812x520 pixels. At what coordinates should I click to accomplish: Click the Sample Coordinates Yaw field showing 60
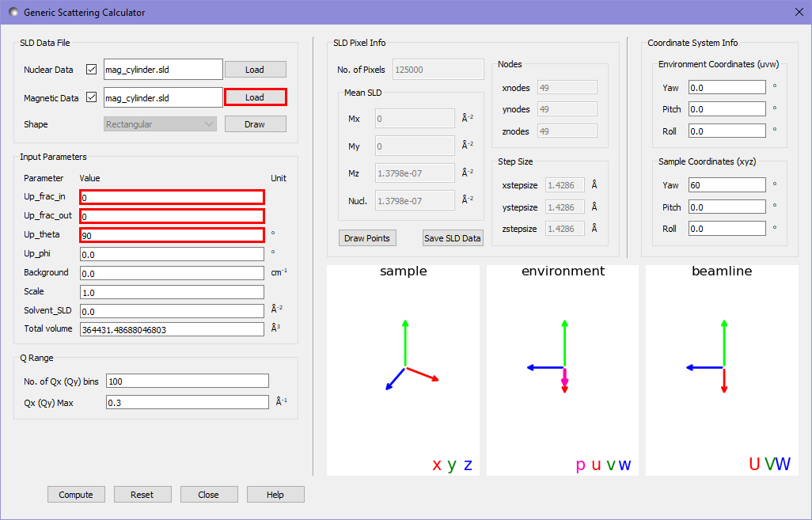[x=727, y=184]
